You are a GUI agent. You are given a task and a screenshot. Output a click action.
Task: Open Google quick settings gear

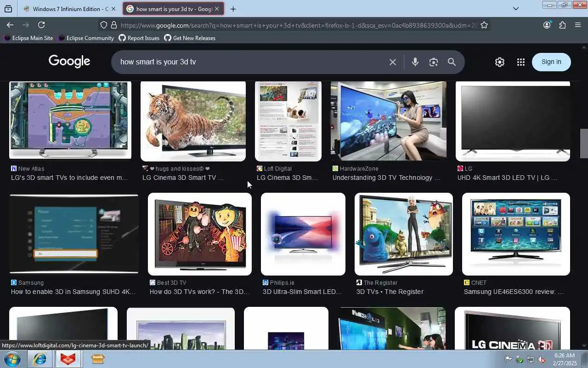coord(500,62)
